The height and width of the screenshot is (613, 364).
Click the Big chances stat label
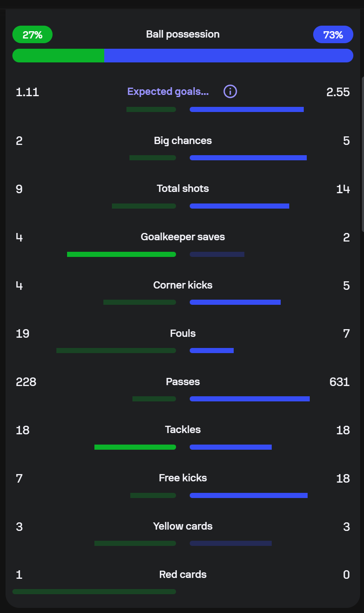pos(183,141)
